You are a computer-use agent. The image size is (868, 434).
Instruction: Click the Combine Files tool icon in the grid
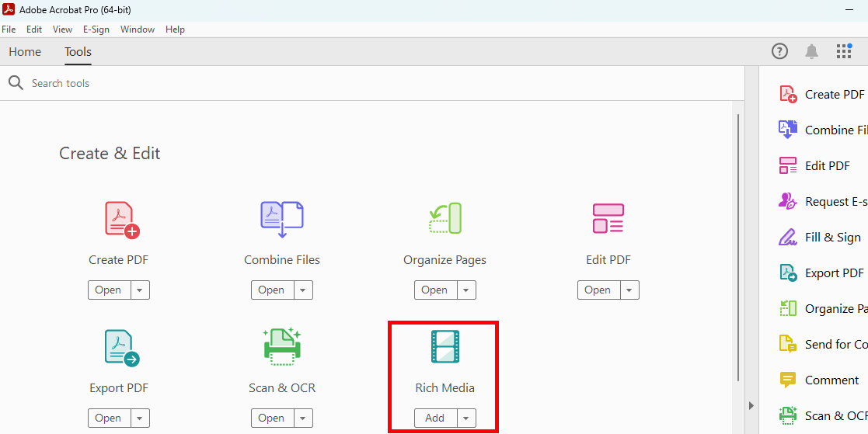pos(282,220)
